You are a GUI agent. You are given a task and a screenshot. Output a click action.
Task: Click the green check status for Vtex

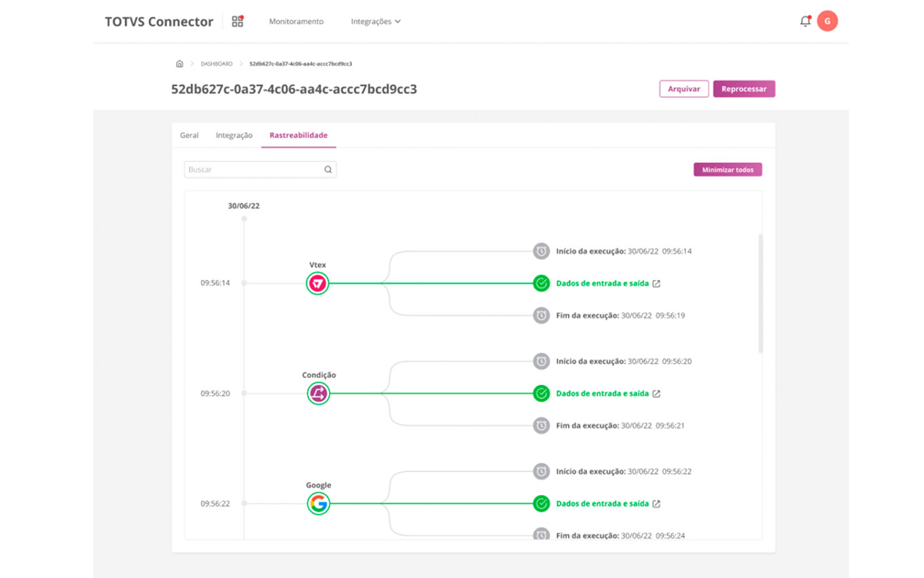[x=541, y=283]
